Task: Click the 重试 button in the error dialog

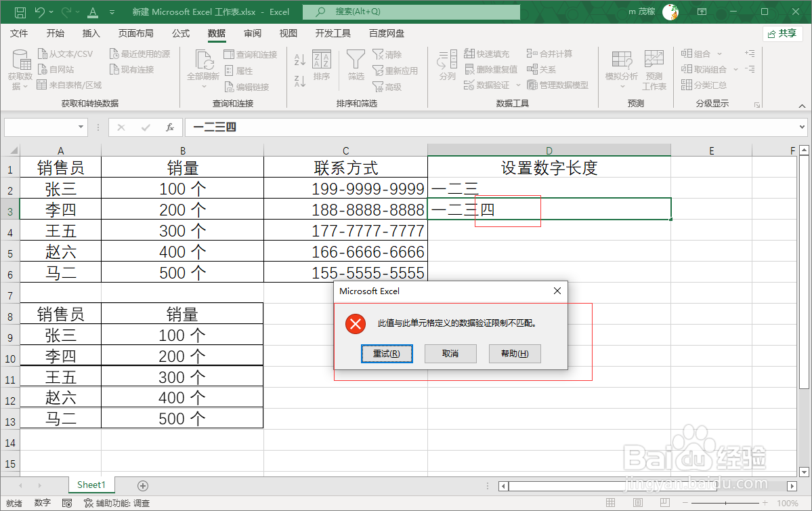Action: click(387, 353)
